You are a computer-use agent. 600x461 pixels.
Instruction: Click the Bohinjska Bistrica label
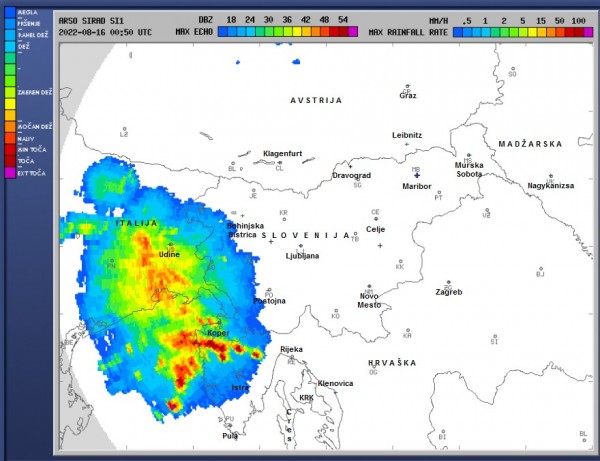(245, 230)
